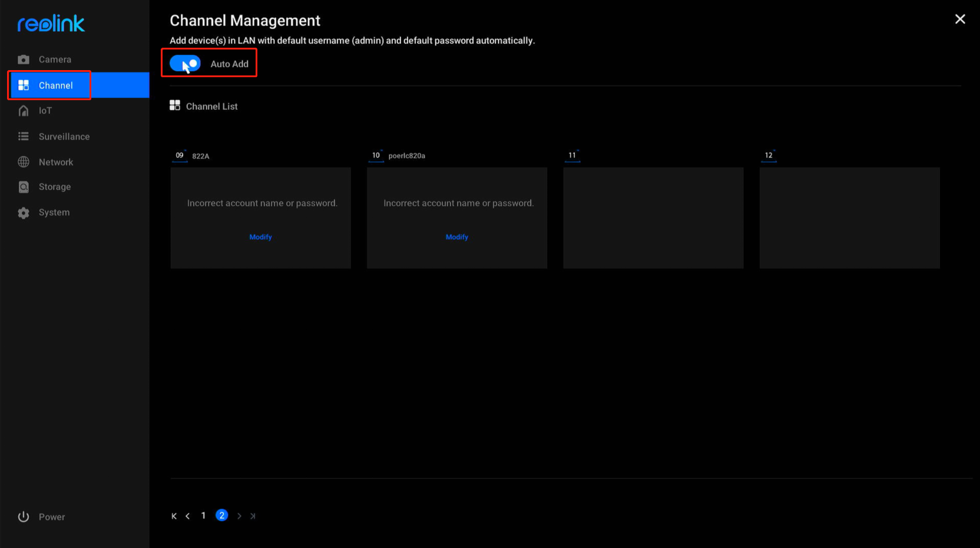The width and height of the screenshot is (980, 548).
Task: Close Channel Management with the X
Action: click(x=960, y=19)
